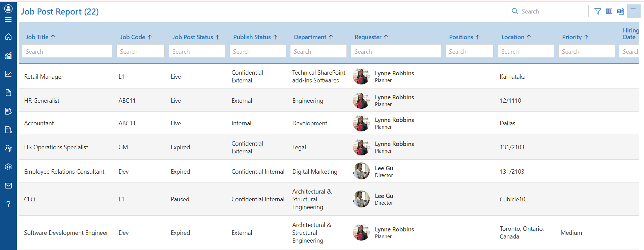Click the filter funnel icon
This screenshot has width=644, height=250.
(x=597, y=11)
